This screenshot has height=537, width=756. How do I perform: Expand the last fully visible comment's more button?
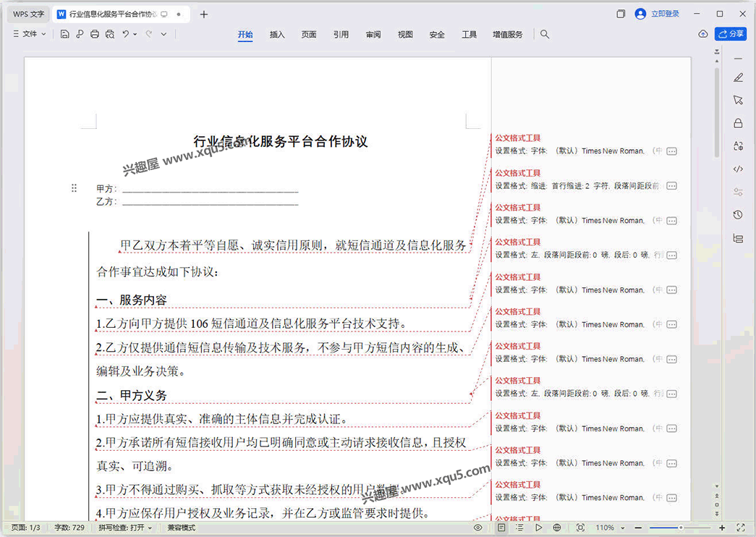click(x=671, y=497)
